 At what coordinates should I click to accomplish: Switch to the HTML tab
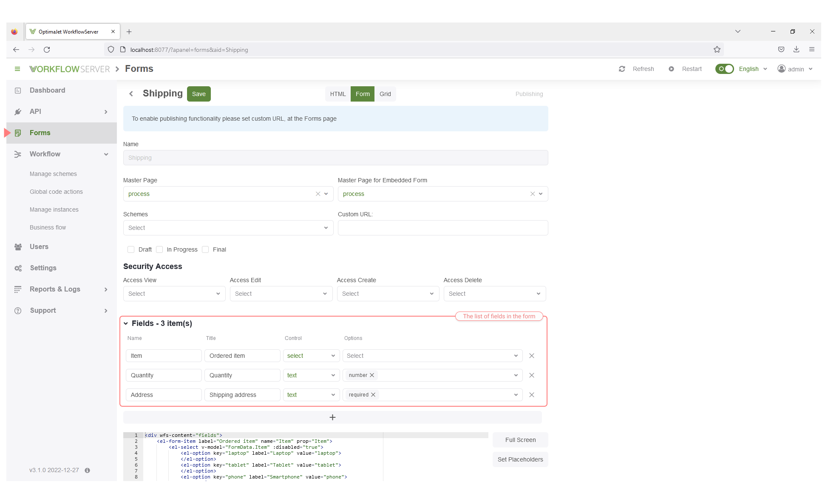coord(338,94)
